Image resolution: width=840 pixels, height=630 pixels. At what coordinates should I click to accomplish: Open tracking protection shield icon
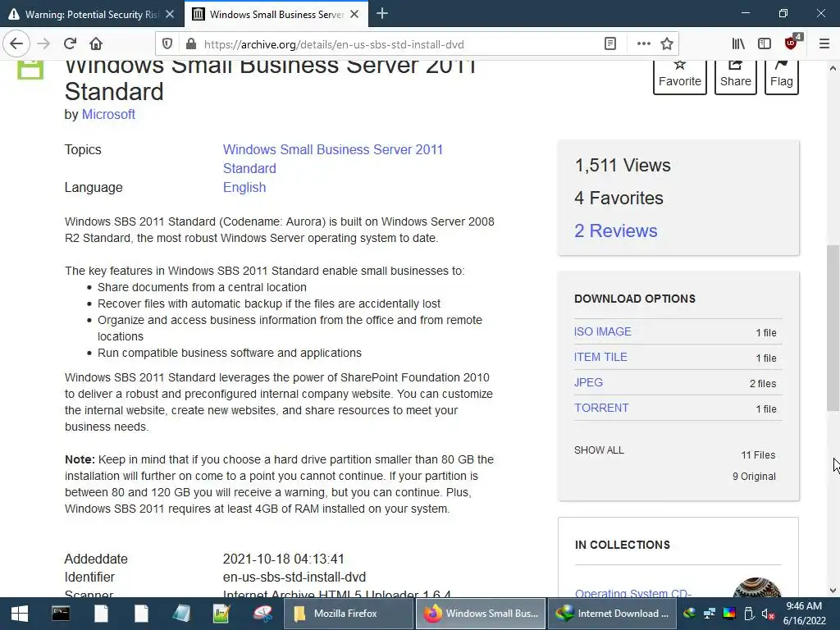[167, 44]
